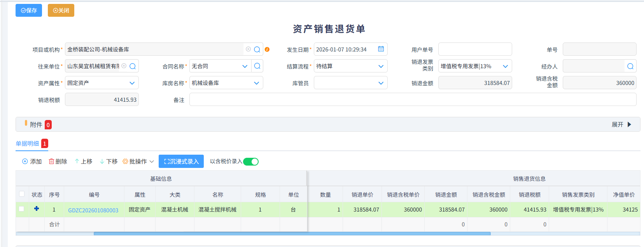Open the 资产属性 dropdown
This screenshot has height=247, width=644.
click(x=101, y=83)
